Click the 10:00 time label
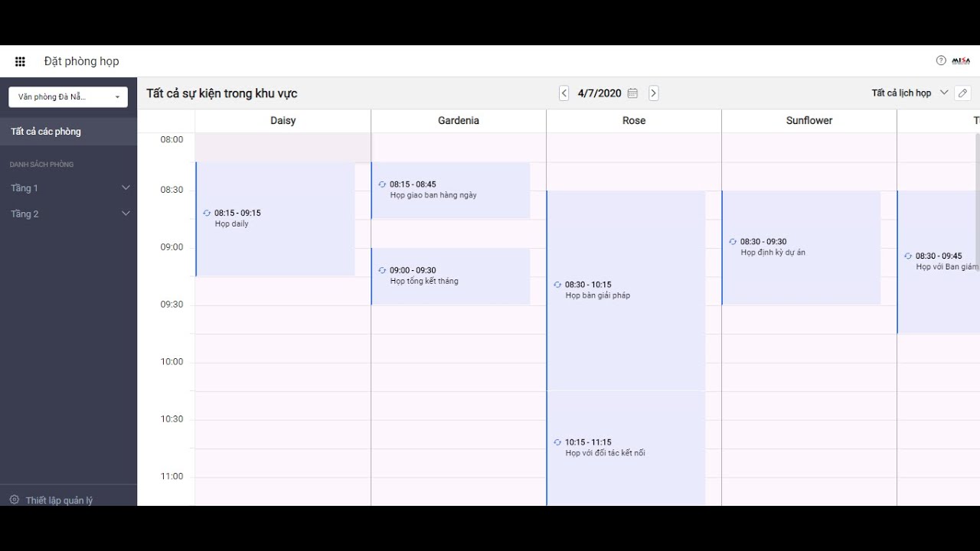Screen dimensions: 980x551 tap(172, 362)
